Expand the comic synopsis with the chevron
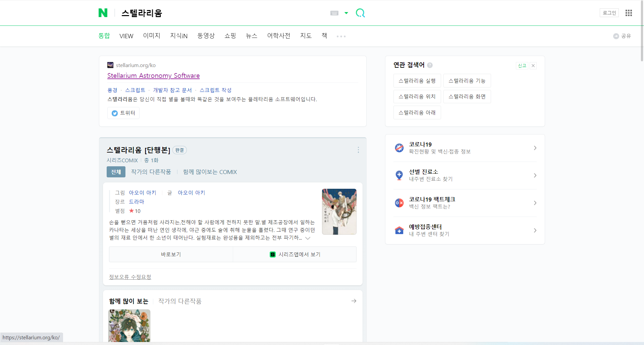Viewport: 644px width, 345px height. tap(308, 238)
